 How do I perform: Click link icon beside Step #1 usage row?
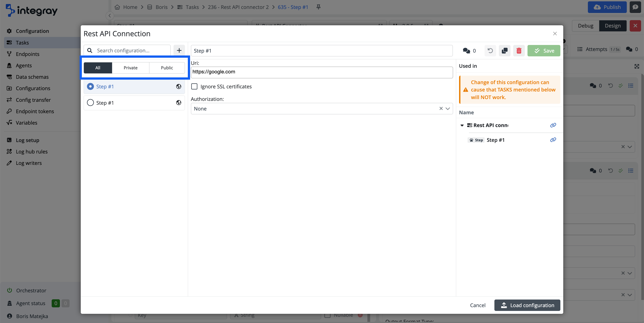pos(553,140)
